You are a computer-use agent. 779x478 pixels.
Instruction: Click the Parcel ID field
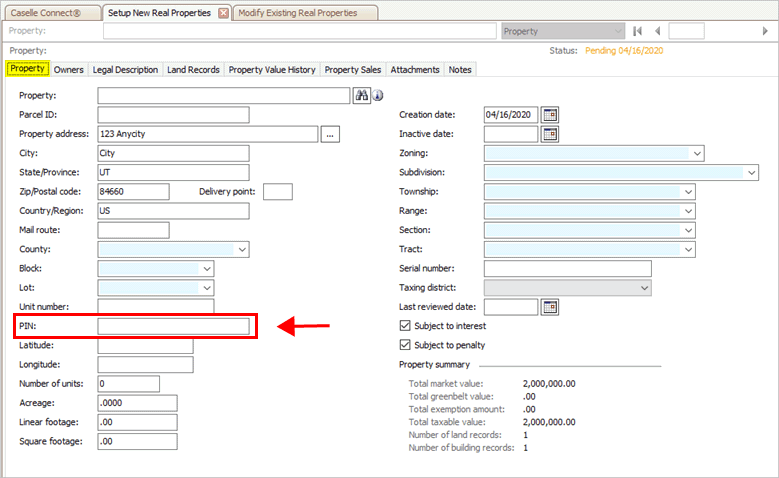[x=173, y=115]
